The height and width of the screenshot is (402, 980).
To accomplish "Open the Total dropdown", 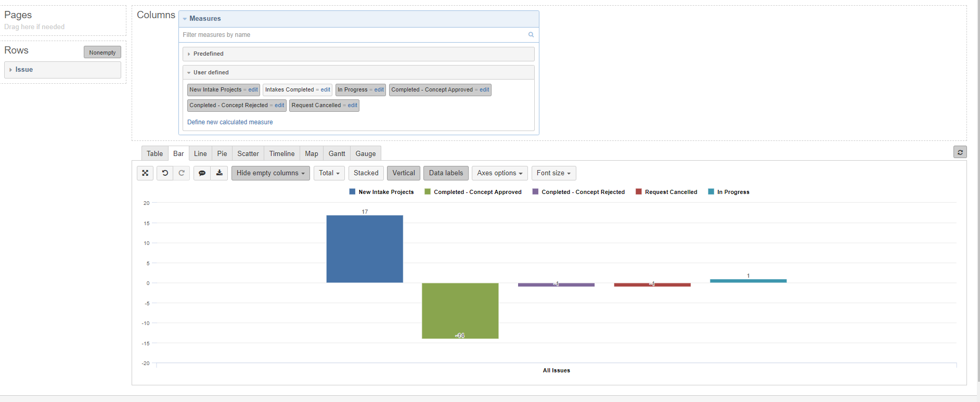I will point(330,173).
